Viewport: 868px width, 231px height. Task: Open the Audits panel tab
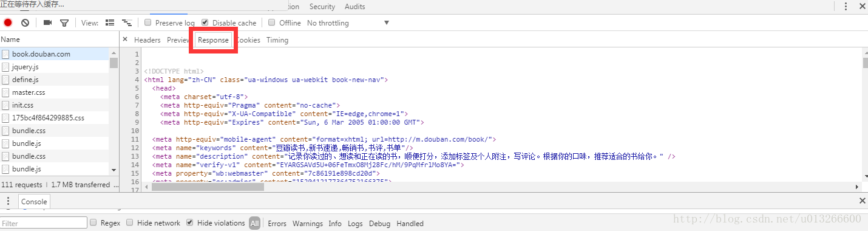(x=355, y=7)
